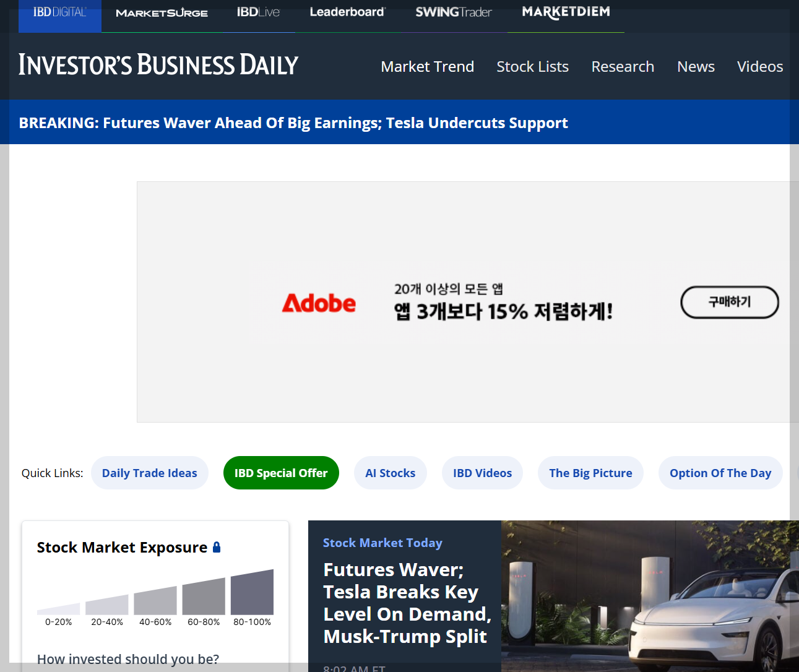Go to SwingTrader tab
Viewport: 799px width, 672px height.
454,12
